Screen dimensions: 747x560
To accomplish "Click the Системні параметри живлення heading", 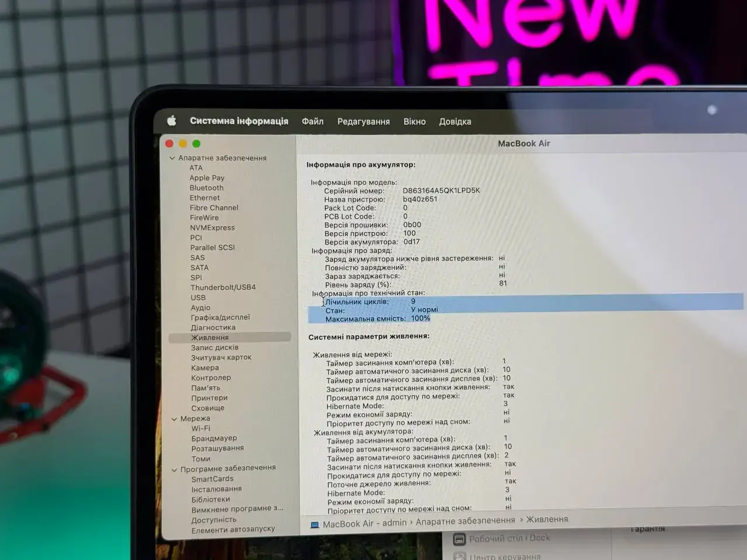I will [x=369, y=337].
